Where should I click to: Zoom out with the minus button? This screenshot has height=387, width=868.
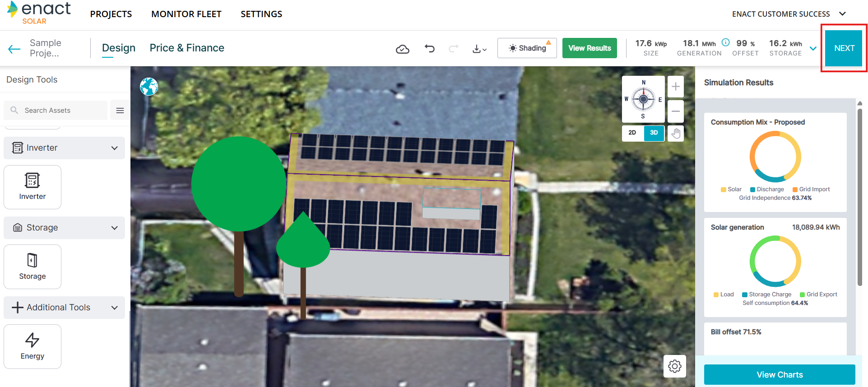675,111
